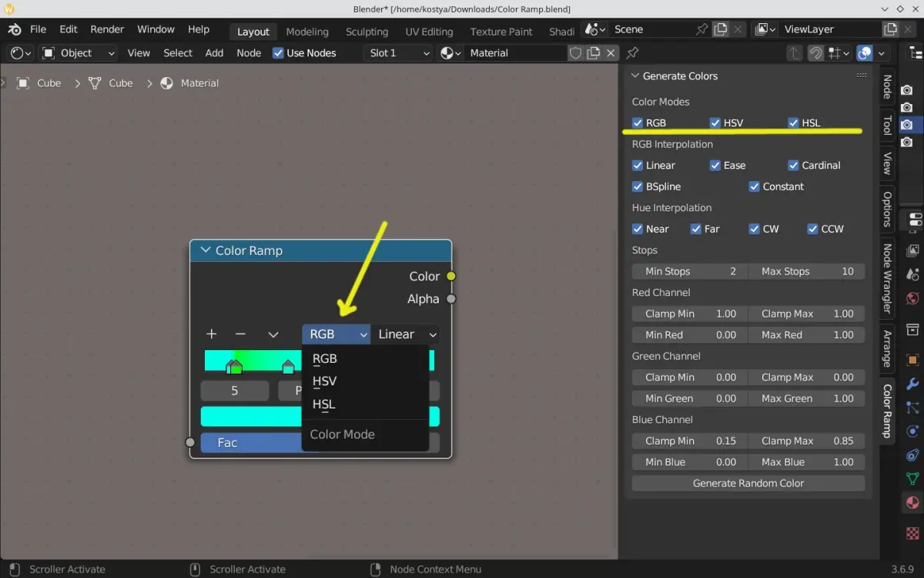Choose RGB in color mode list
The height and width of the screenshot is (578, 924).
365,358
